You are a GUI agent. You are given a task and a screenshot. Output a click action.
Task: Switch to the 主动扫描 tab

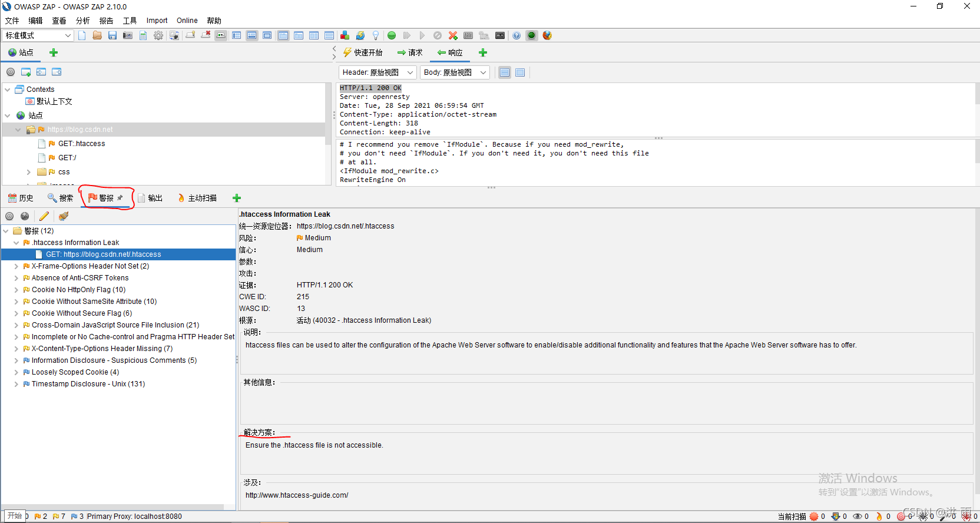197,198
